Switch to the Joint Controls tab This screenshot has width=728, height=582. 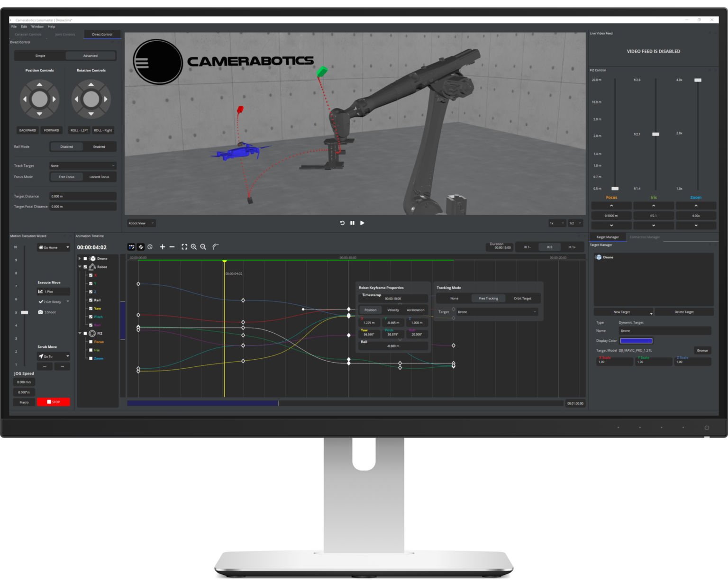coord(65,34)
